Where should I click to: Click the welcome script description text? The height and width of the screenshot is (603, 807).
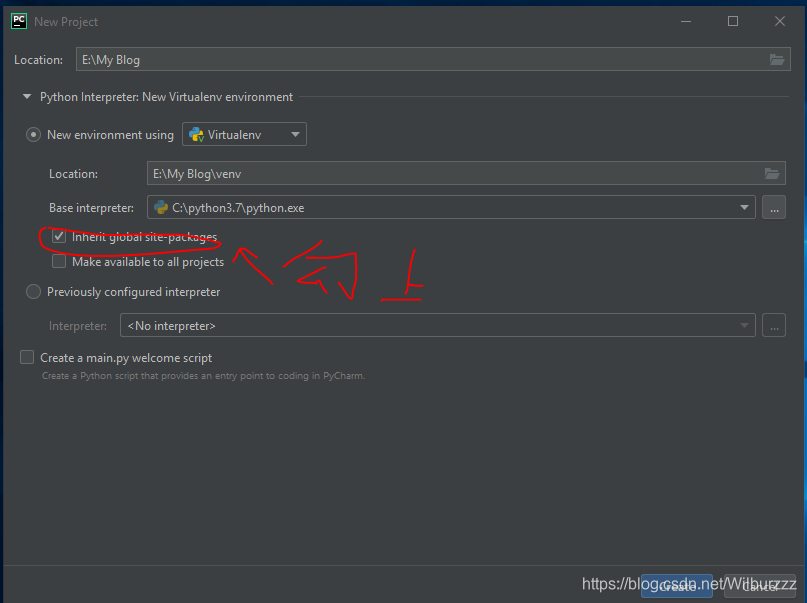coord(203,376)
